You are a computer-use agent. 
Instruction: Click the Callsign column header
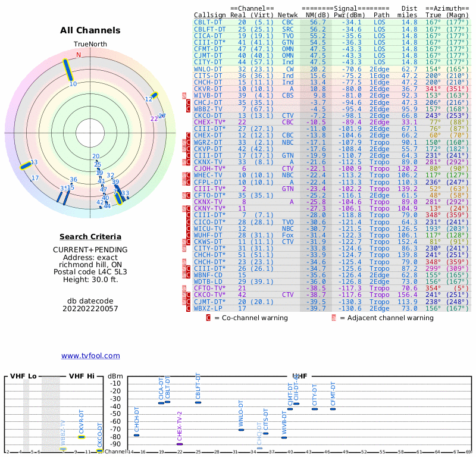210,15
